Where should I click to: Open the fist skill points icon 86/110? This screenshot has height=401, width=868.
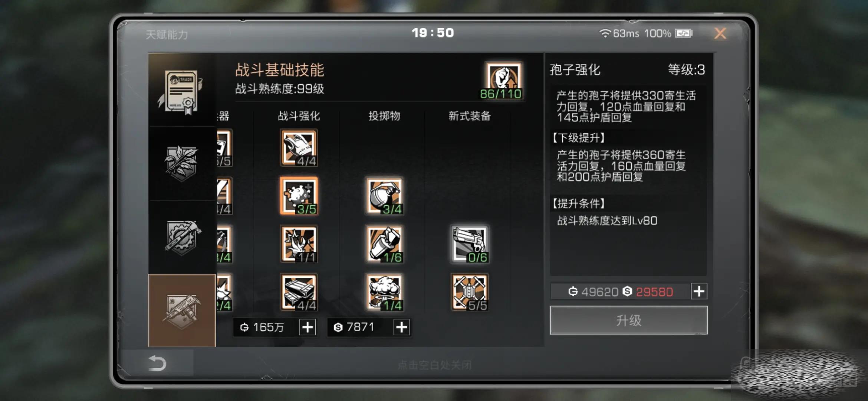click(503, 81)
